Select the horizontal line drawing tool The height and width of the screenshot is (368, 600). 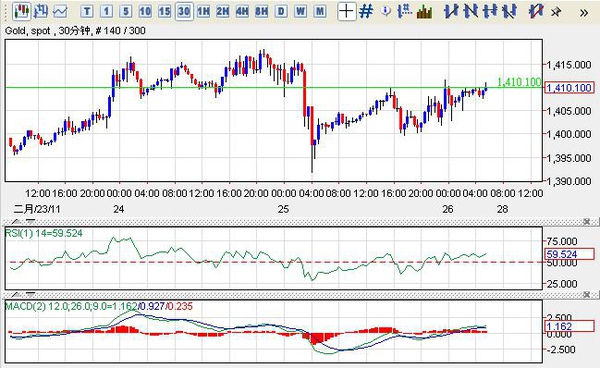point(490,11)
